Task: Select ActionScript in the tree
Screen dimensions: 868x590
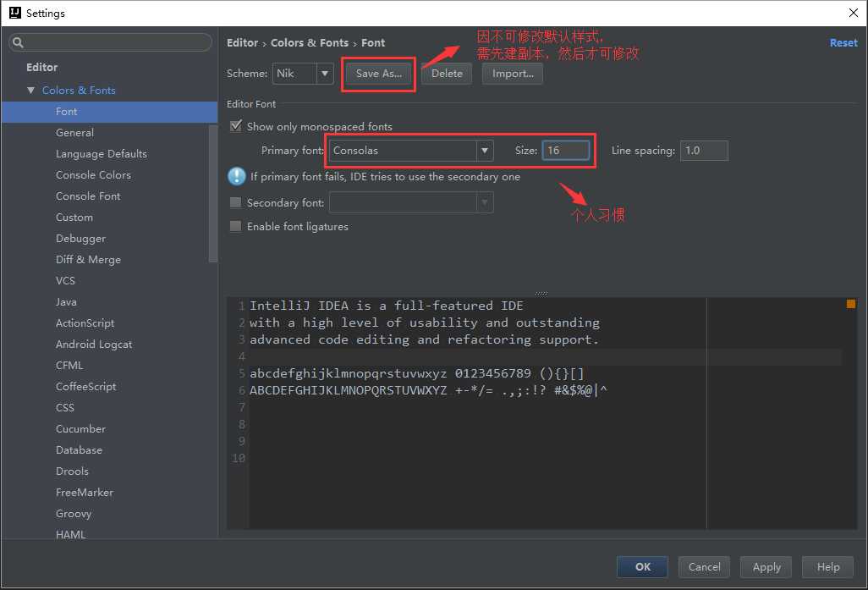Action: click(x=85, y=323)
